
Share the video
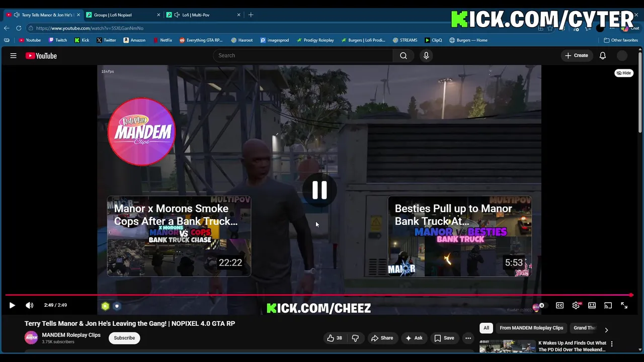pyautogui.click(x=382, y=338)
